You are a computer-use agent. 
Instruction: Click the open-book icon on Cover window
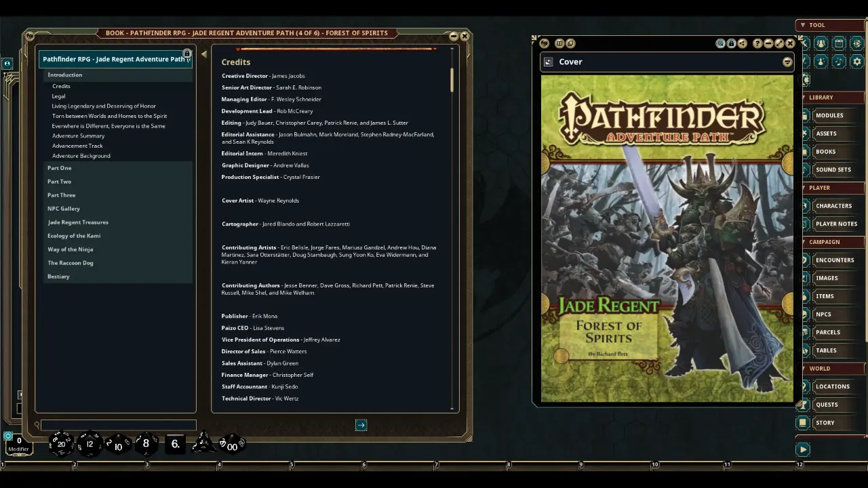point(559,43)
